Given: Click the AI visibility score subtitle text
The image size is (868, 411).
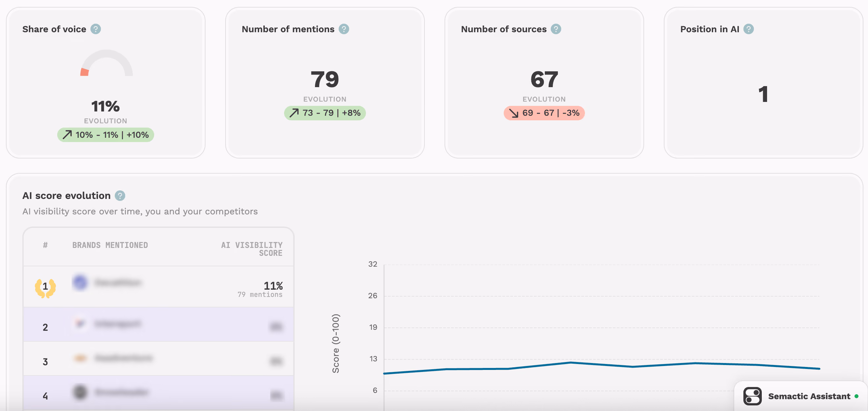Looking at the screenshot, I should (140, 211).
